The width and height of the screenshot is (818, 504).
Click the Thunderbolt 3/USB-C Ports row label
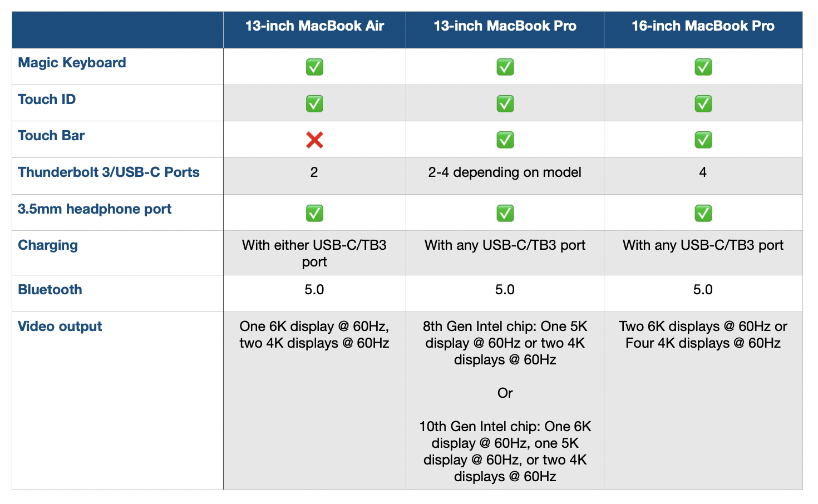(x=109, y=172)
